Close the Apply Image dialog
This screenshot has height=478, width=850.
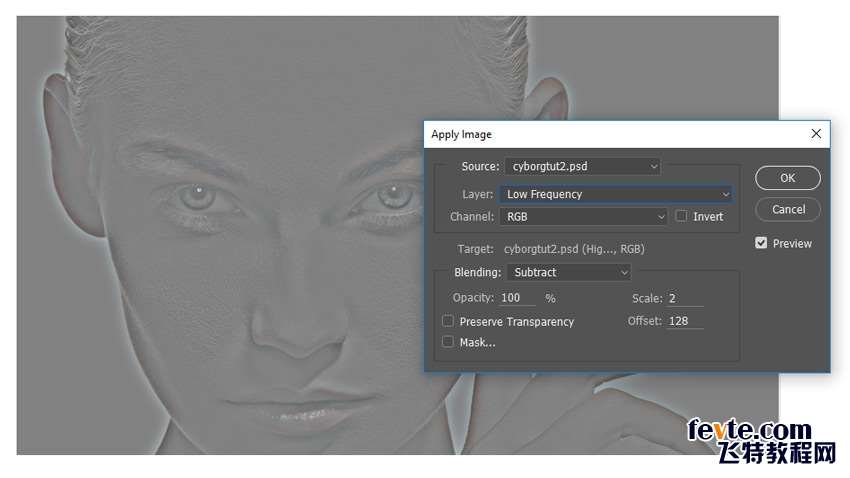point(816,134)
